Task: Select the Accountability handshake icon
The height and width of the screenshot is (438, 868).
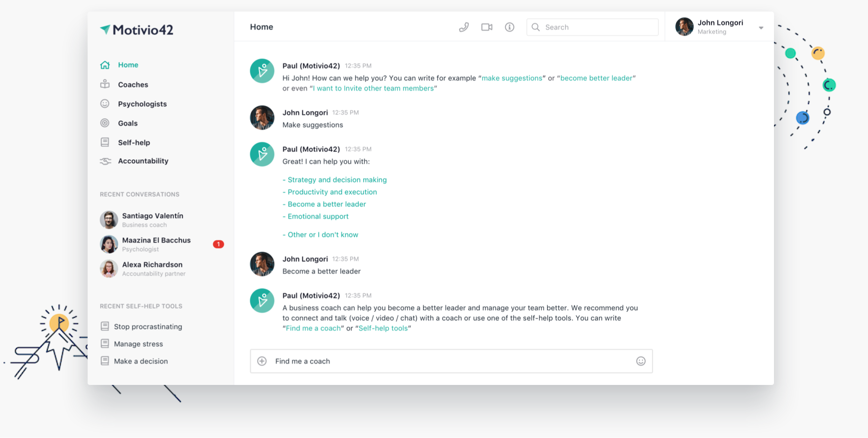Action: (x=105, y=161)
